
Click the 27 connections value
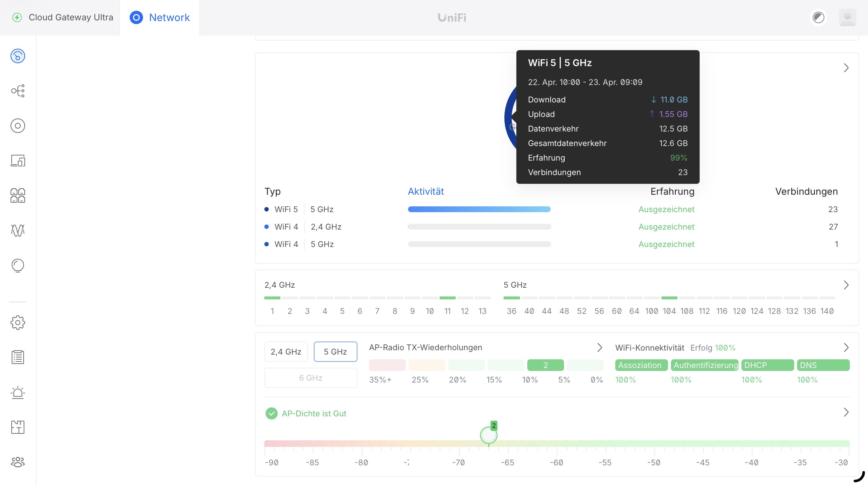tap(833, 227)
